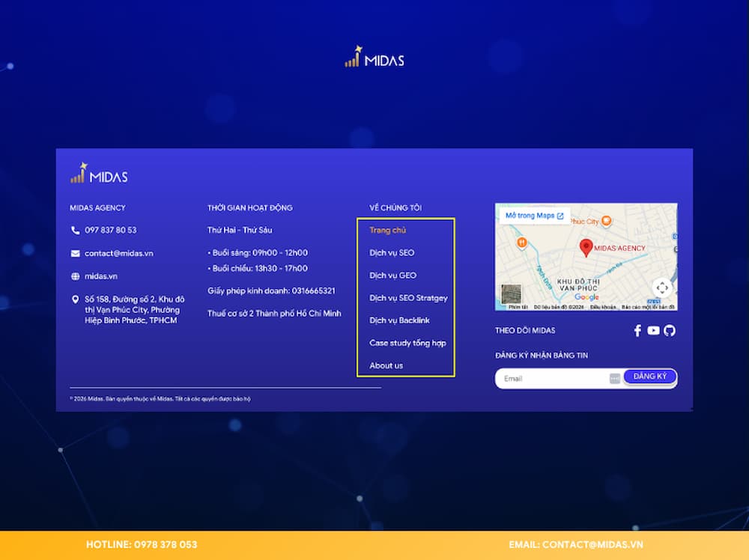Image resolution: width=749 pixels, height=560 pixels.
Task: Click the address text Số 158, Đường số 2
Action: tap(134, 310)
